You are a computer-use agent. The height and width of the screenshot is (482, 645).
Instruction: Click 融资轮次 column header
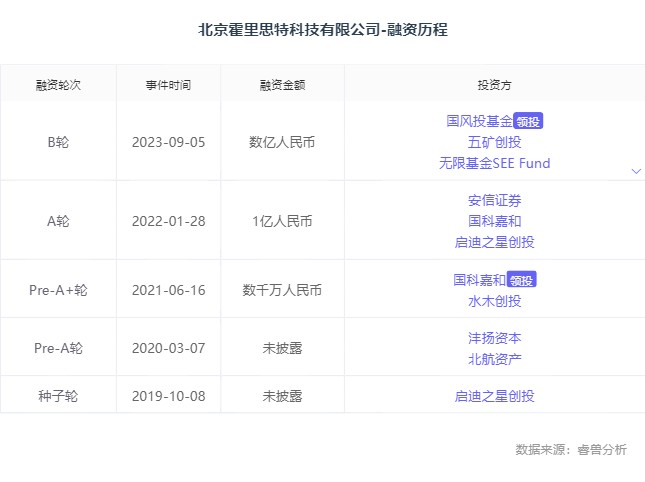[x=58, y=84]
